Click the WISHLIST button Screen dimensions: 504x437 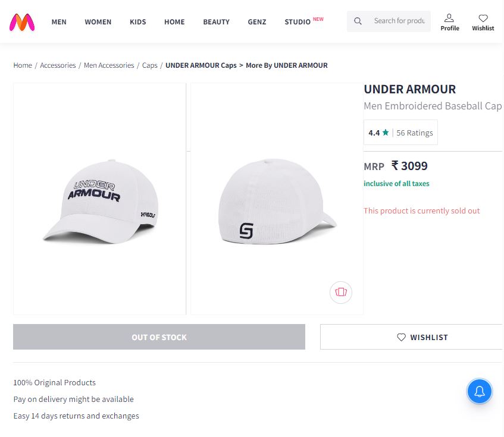(422, 337)
